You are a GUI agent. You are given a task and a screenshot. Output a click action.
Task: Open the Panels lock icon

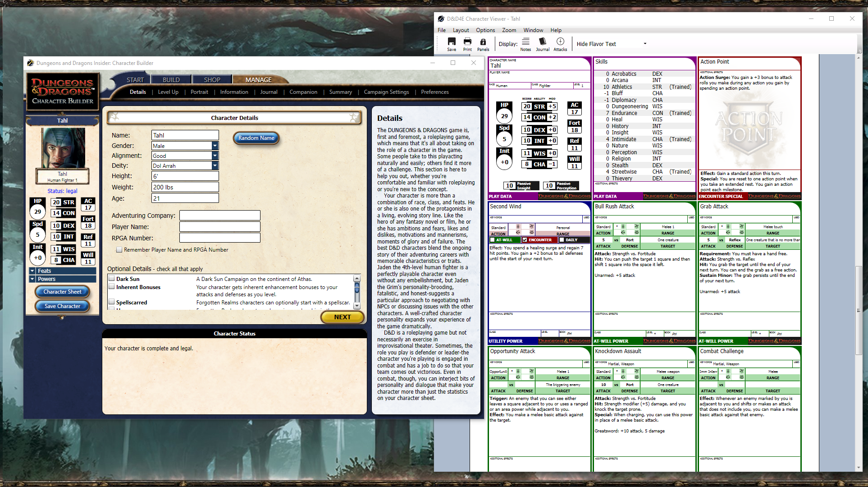coord(483,42)
